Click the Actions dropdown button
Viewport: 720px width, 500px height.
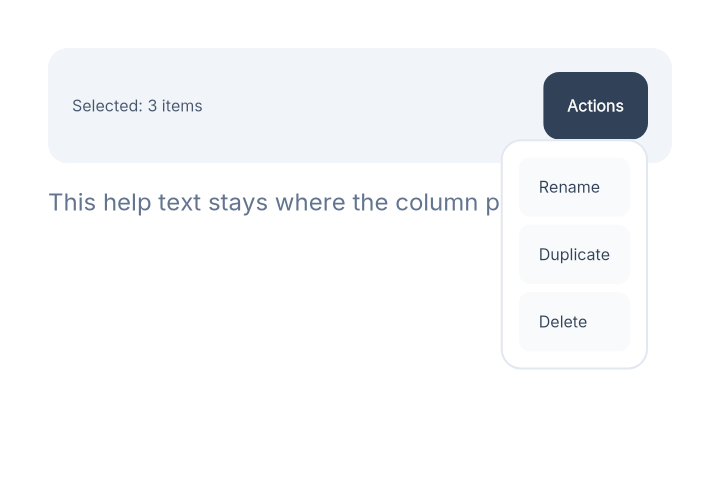click(595, 106)
